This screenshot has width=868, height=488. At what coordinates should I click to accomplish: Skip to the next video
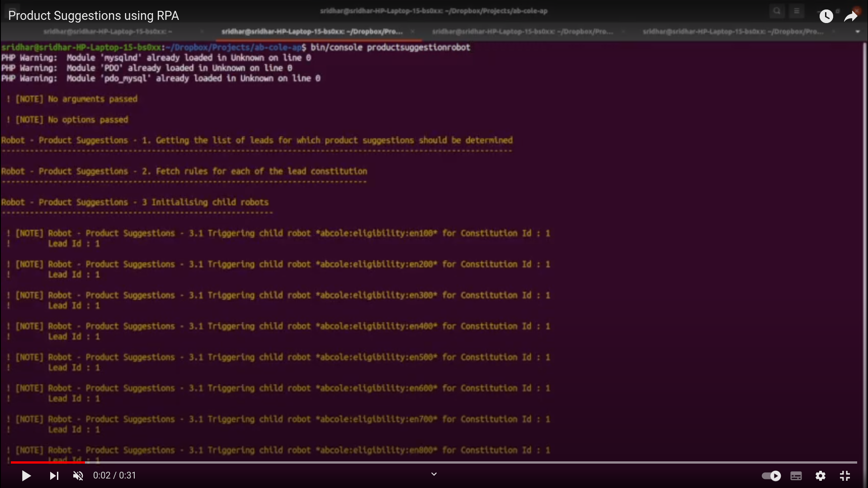(x=54, y=476)
